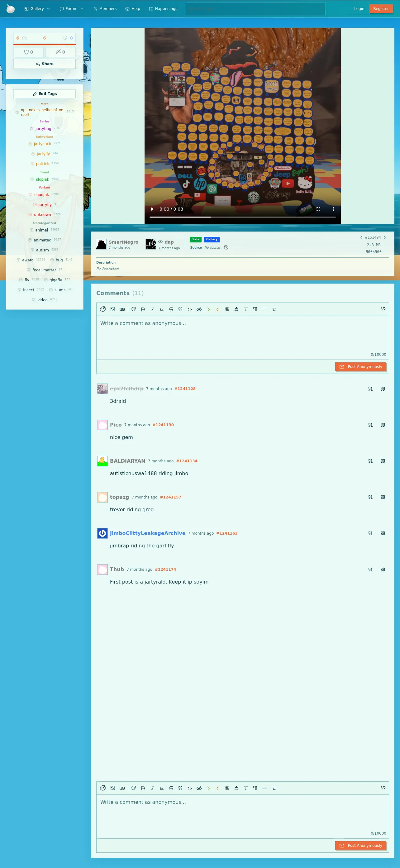Screen dimensions: 400x868
Task: Toggle bold in the bottom comment editor
Action: [x=143, y=788]
